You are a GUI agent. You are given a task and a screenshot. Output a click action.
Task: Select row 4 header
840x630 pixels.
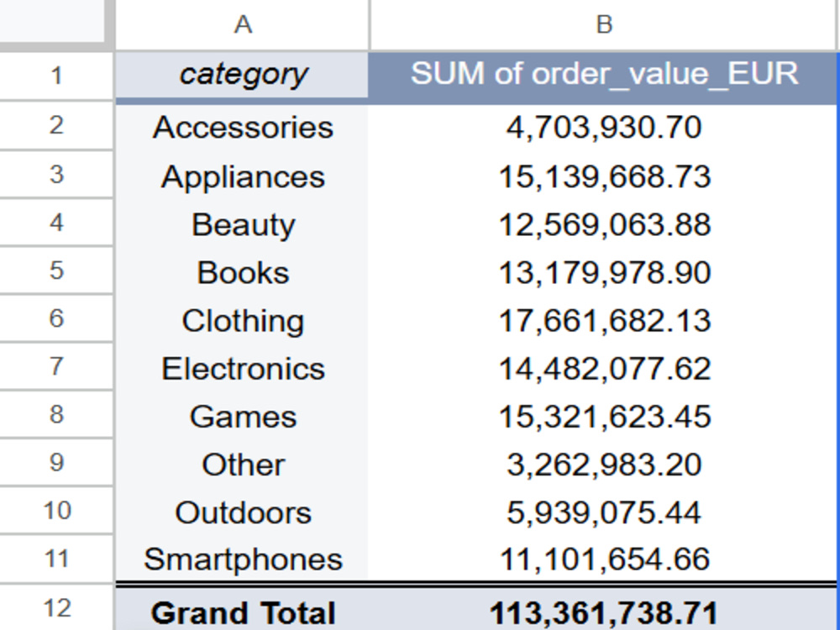pos(56,223)
